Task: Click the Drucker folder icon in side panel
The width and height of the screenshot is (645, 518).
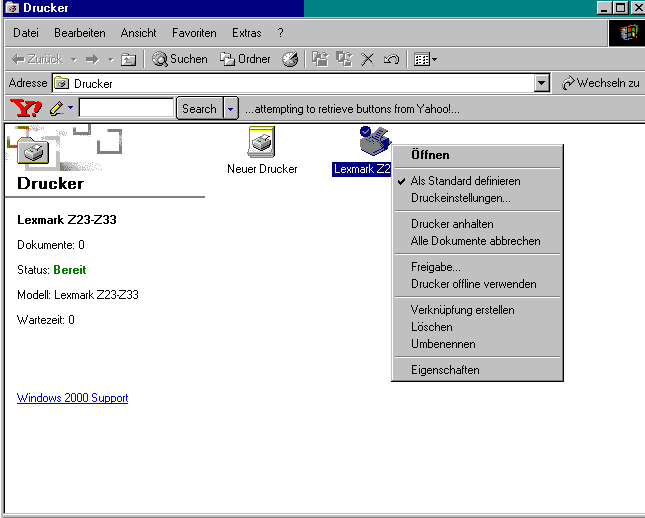Action: (33, 151)
